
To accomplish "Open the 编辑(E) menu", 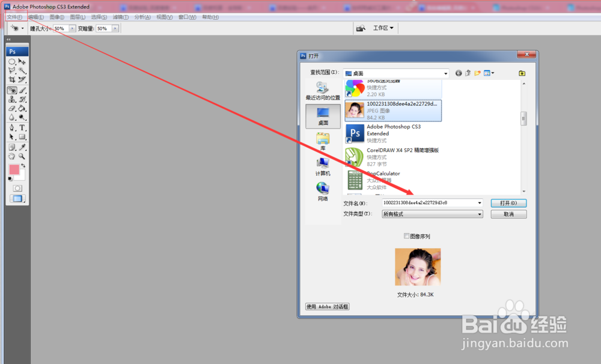I will pos(36,17).
